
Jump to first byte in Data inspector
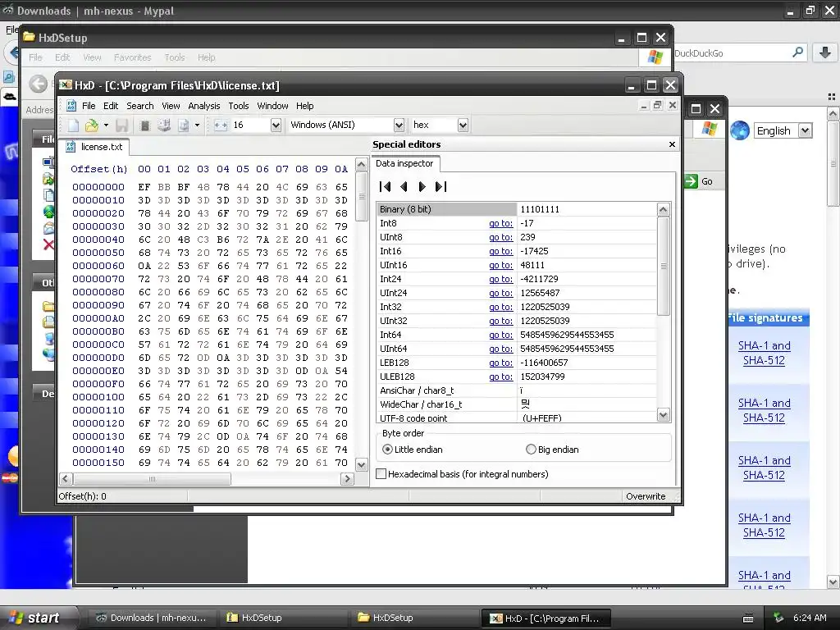pyautogui.click(x=386, y=186)
